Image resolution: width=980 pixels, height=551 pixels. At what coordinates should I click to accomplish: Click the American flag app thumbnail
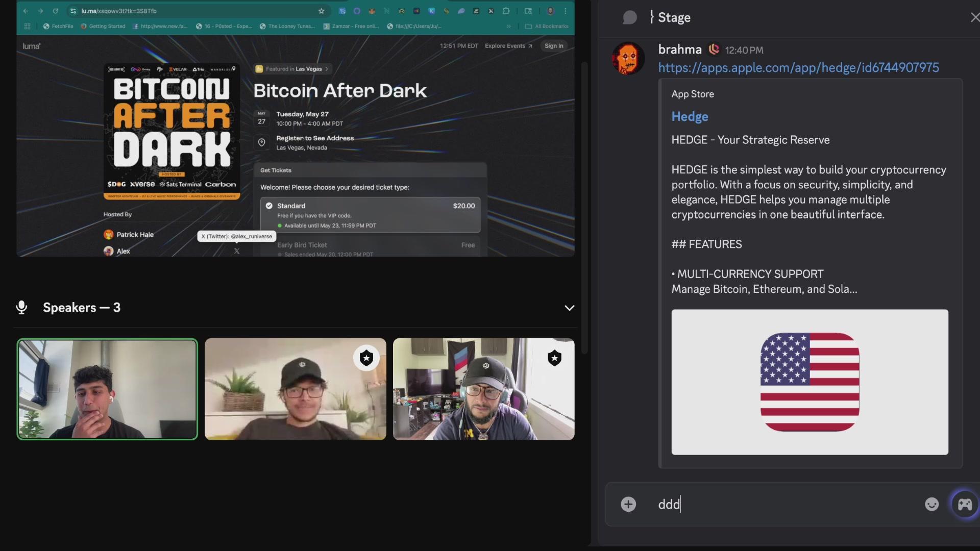coord(810,382)
